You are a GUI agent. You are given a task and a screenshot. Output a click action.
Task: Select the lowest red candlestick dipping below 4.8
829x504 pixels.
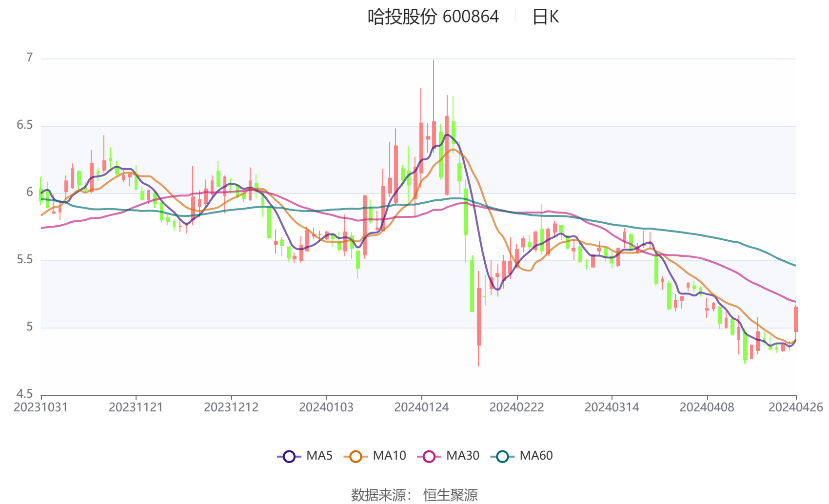tap(478, 317)
